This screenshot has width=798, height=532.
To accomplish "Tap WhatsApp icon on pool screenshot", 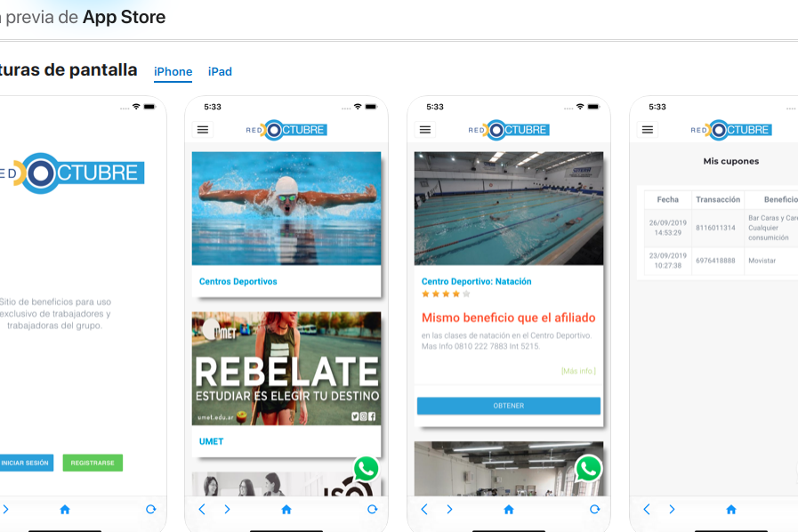I will click(x=588, y=469).
